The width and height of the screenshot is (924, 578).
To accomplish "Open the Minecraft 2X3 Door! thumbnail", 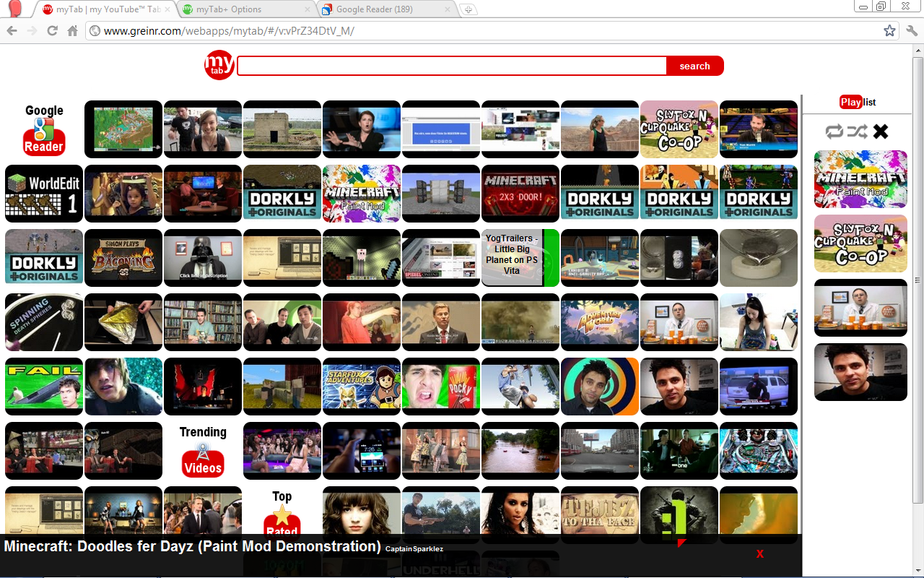I will click(520, 194).
